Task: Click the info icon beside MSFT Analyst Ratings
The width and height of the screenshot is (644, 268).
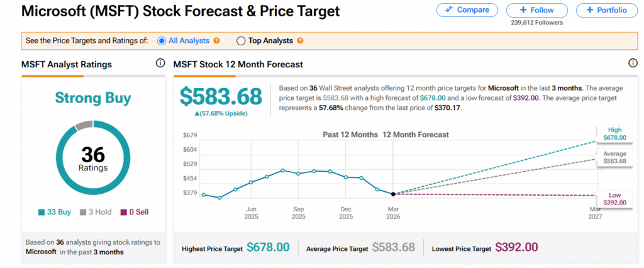Action: pos(160,64)
